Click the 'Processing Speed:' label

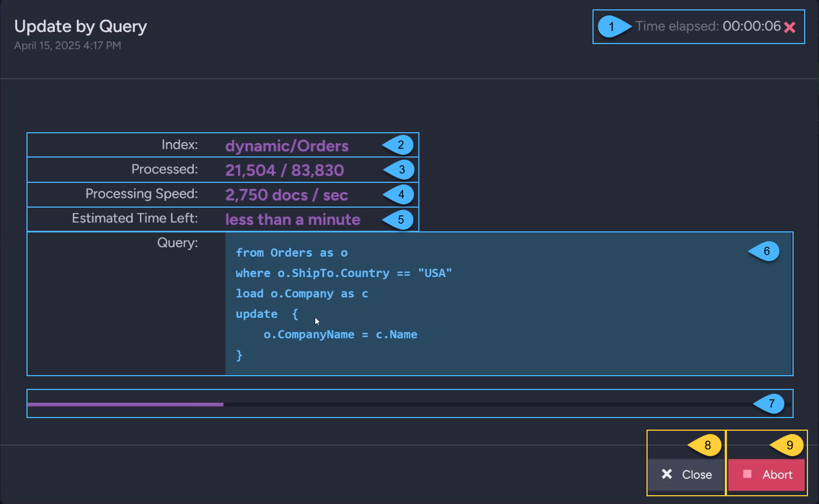(142, 194)
